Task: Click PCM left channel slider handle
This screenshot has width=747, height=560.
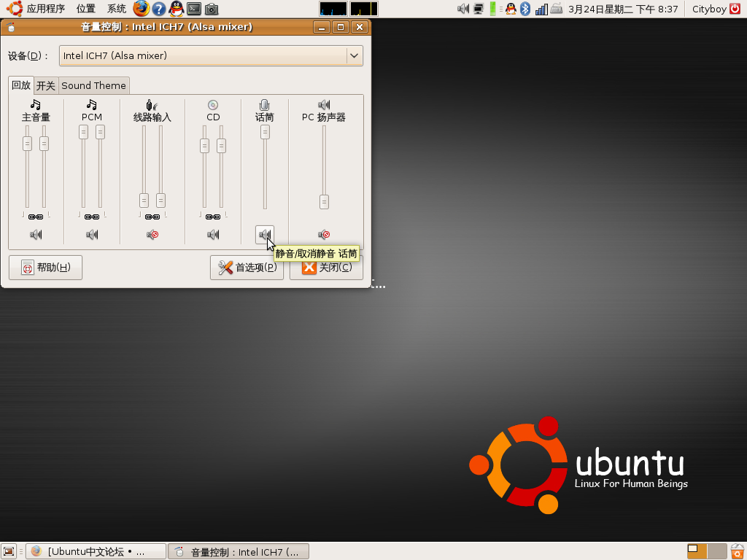Action: [83, 132]
